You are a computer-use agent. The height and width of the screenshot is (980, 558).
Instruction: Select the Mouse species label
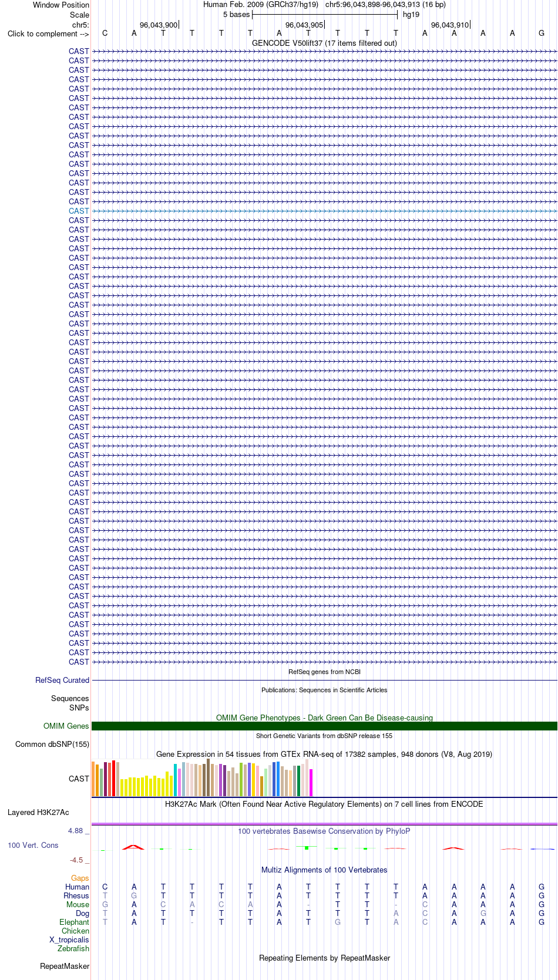[x=78, y=904]
